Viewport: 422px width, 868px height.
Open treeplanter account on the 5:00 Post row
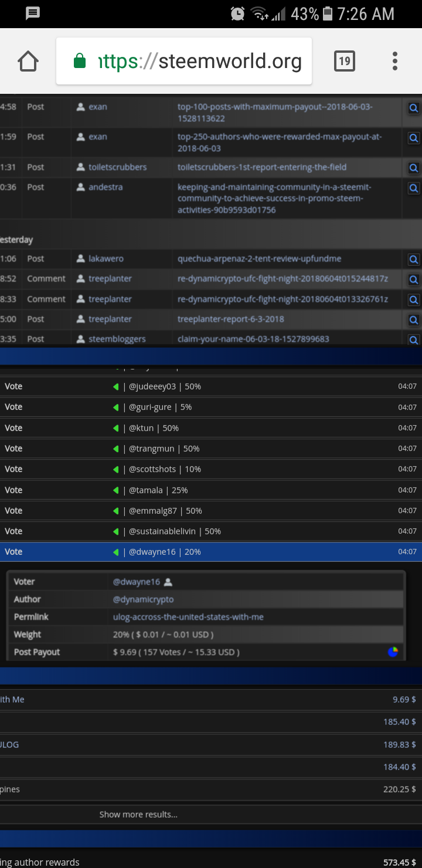click(110, 319)
